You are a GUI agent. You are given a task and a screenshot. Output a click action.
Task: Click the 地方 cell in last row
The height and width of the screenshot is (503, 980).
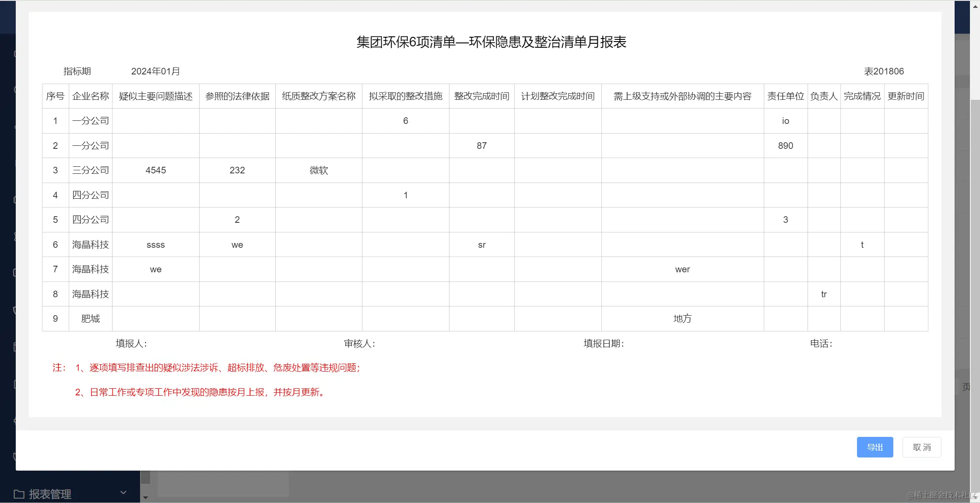tap(682, 319)
